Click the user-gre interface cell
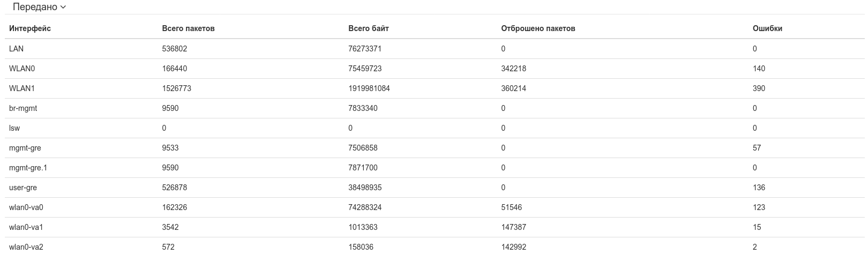This screenshot has height=254, width=868. point(23,188)
